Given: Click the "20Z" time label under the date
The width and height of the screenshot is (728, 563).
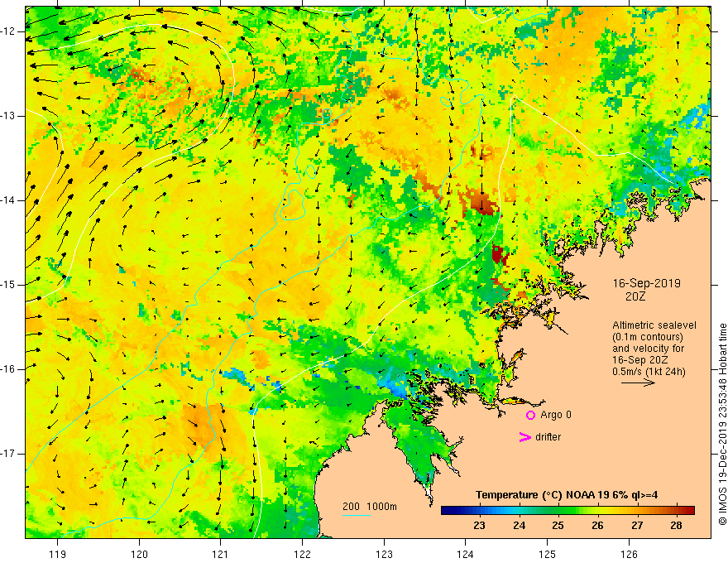Looking at the screenshot, I should click(635, 296).
